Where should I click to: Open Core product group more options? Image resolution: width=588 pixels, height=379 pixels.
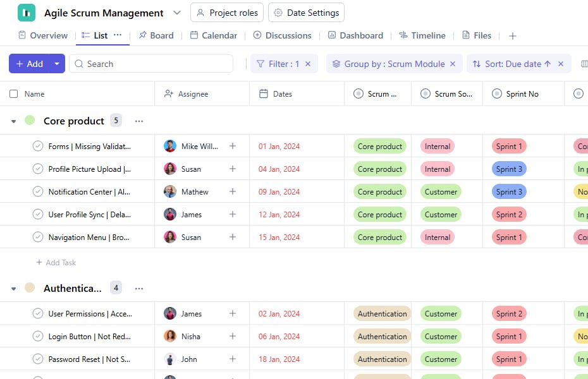pos(139,121)
